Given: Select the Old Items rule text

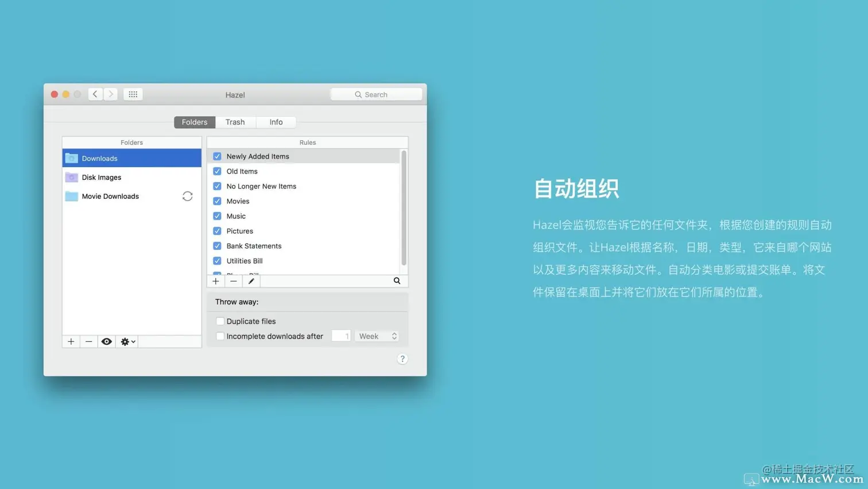Looking at the screenshot, I should click(242, 171).
